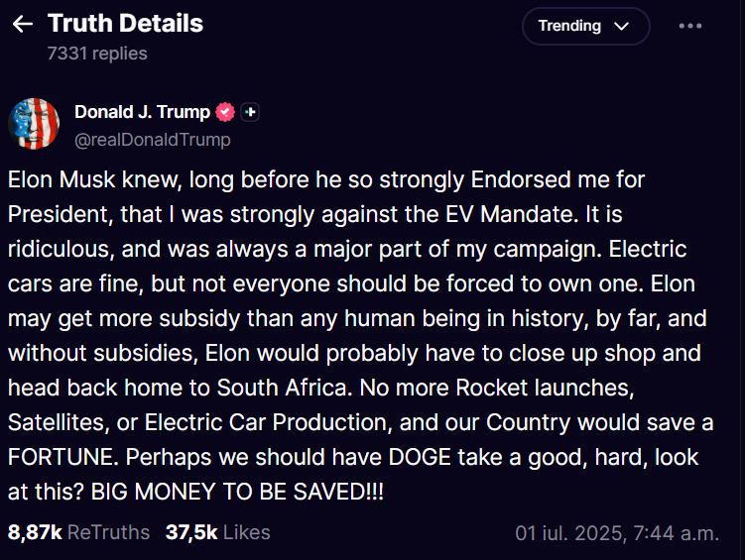The width and height of the screenshot is (745, 560).
Task: Go back using the left arrow
Action: tap(23, 24)
